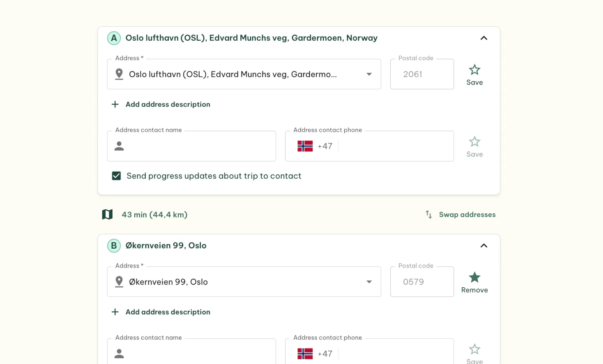Open the Økernveien 99 address dropdown
603x364 pixels.
tap(368, 282)
